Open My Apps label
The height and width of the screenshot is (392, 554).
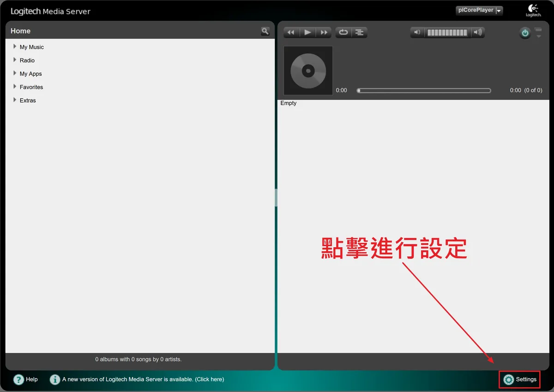(x=31, y=74)
